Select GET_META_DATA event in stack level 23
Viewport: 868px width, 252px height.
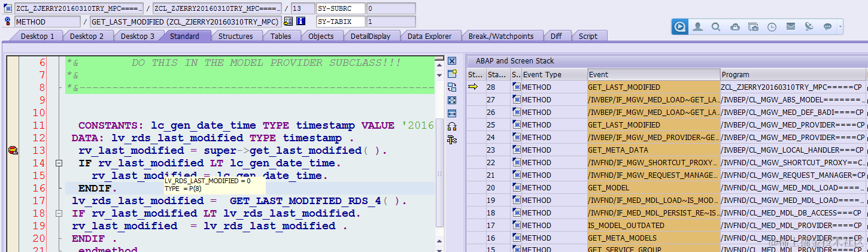654,150
